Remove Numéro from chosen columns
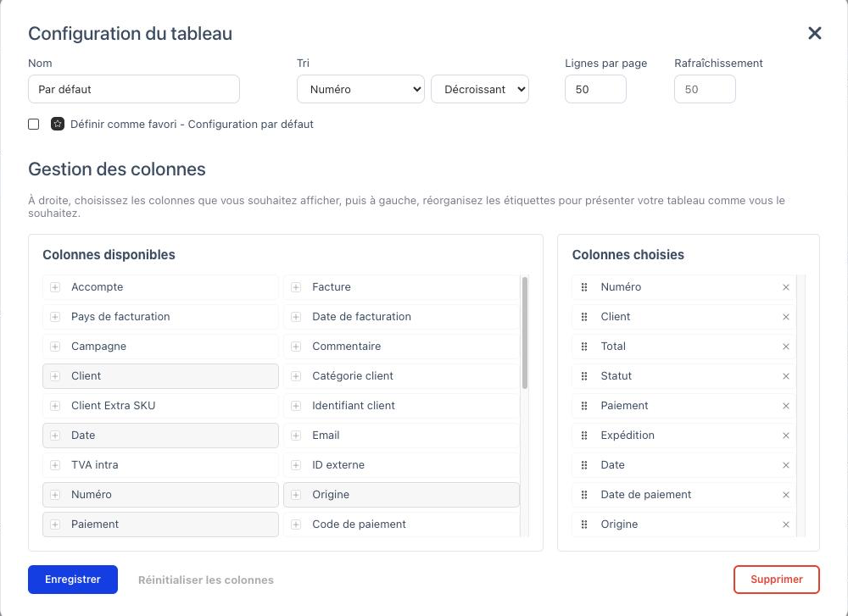 (786, 287)
